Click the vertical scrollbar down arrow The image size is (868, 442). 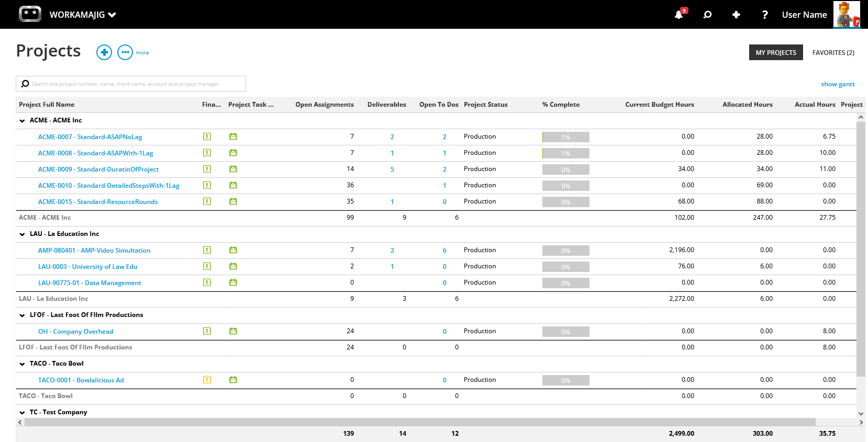tap(861, 413)
